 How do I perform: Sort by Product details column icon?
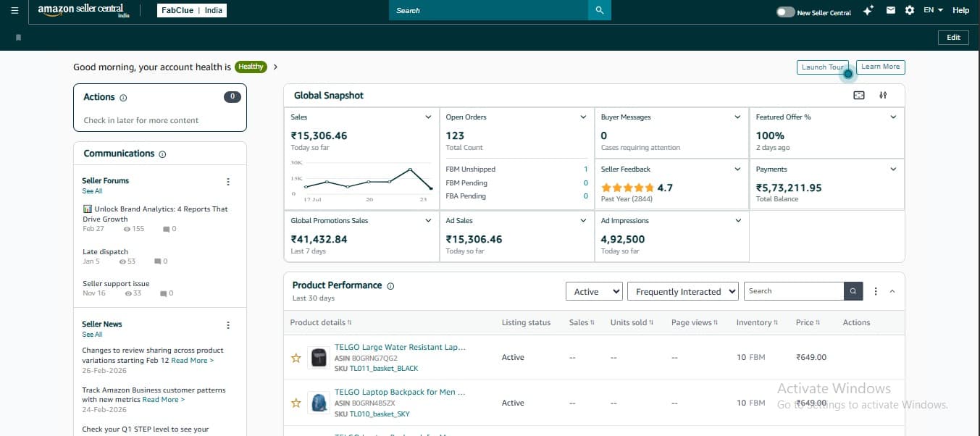point(350,323)
